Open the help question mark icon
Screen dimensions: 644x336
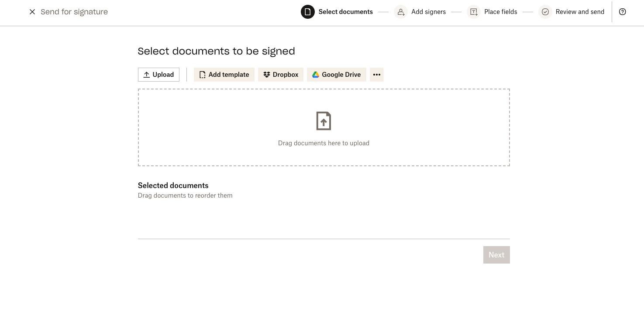tap(622, 12)
